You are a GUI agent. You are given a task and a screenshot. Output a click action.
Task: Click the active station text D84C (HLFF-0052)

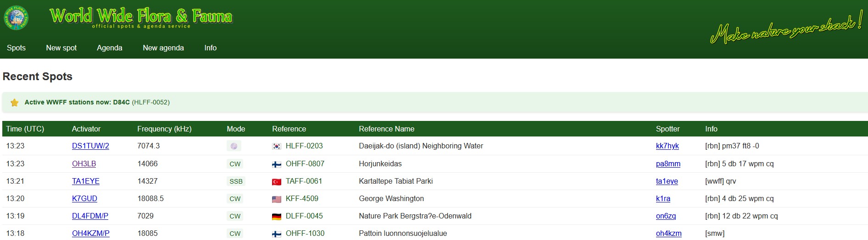(141, 103)
